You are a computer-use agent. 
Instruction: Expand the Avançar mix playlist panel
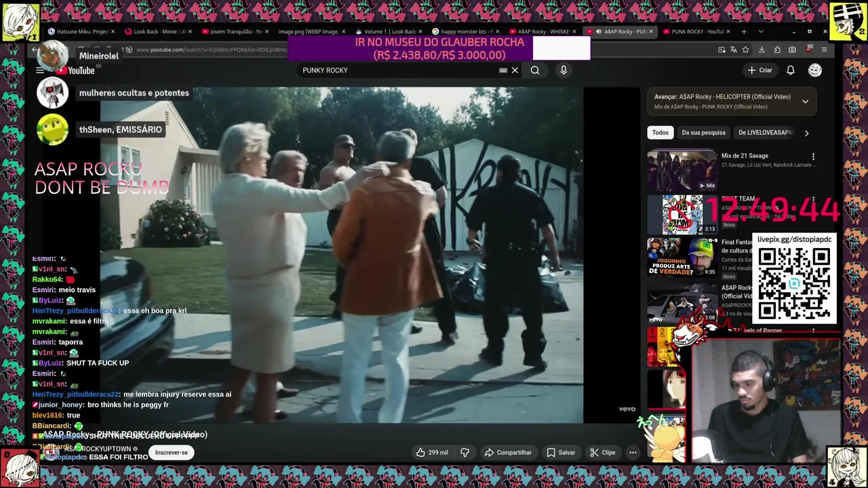tap(805, 102)
